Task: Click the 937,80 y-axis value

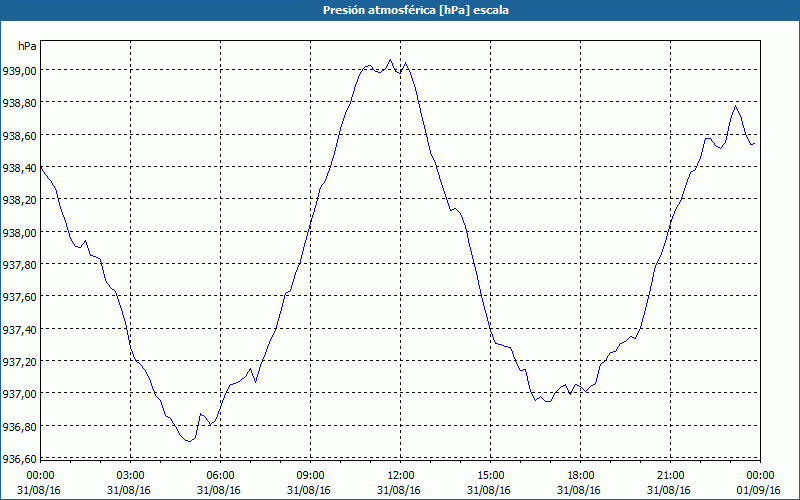Action: [x=19, y=265]
